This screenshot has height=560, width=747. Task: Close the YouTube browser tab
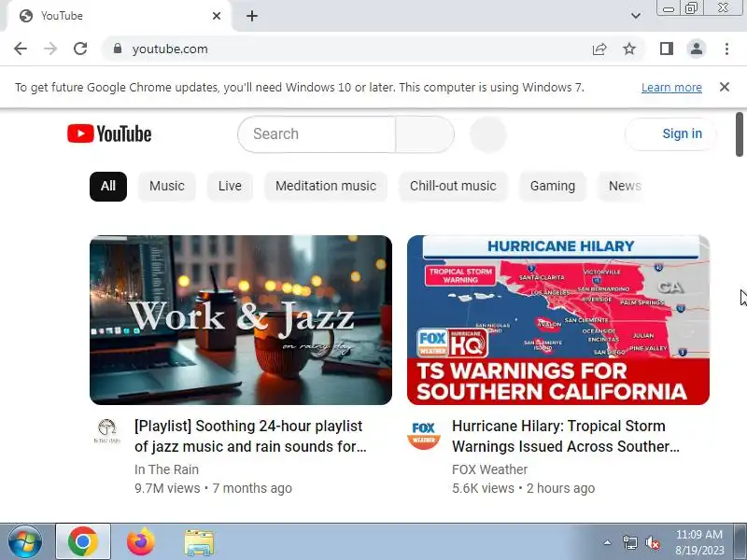click(217, 16)
